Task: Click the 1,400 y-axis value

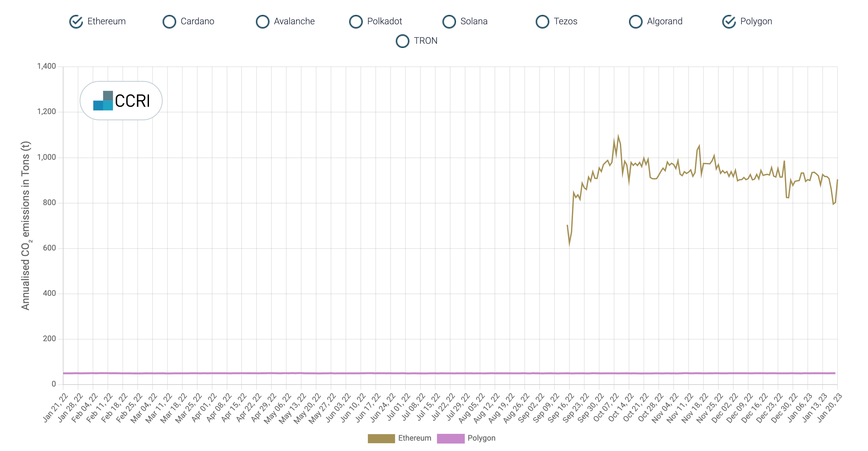Action: click(x=47, y=66)
